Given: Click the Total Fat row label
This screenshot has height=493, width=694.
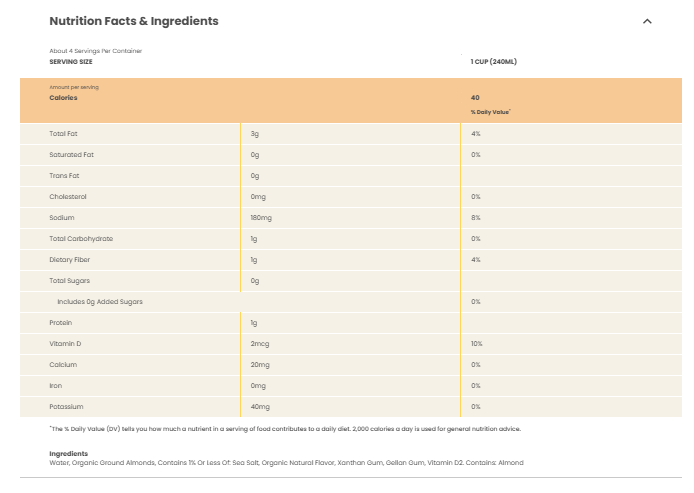Looking at the screenshot, I should [x=63, y=134].
